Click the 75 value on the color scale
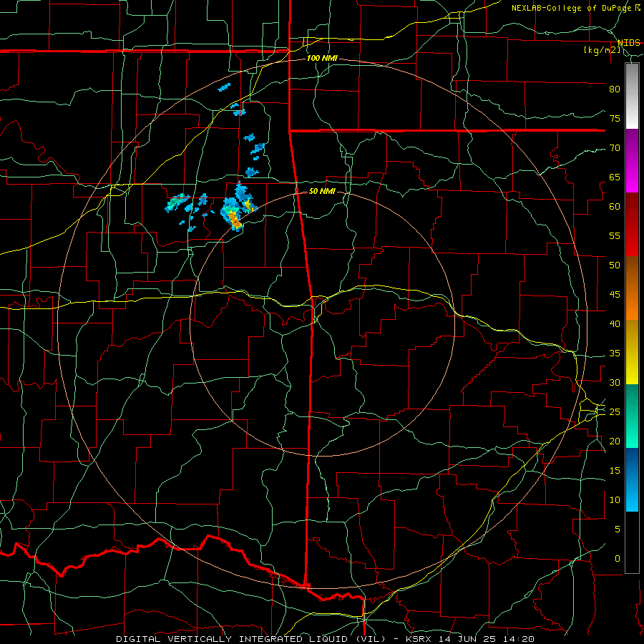This screenshot has height=644, width=644. click(x=615, y=118)
